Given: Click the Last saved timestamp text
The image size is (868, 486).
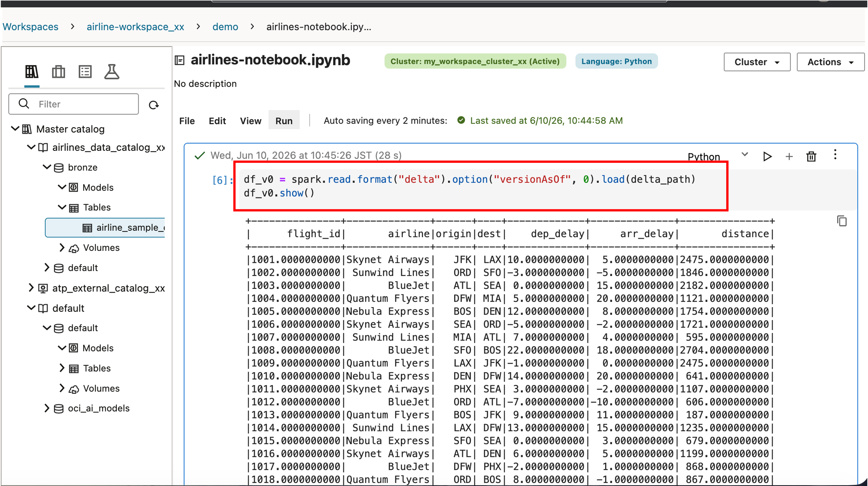Looking at the screenshot, I should pos(546,121).
